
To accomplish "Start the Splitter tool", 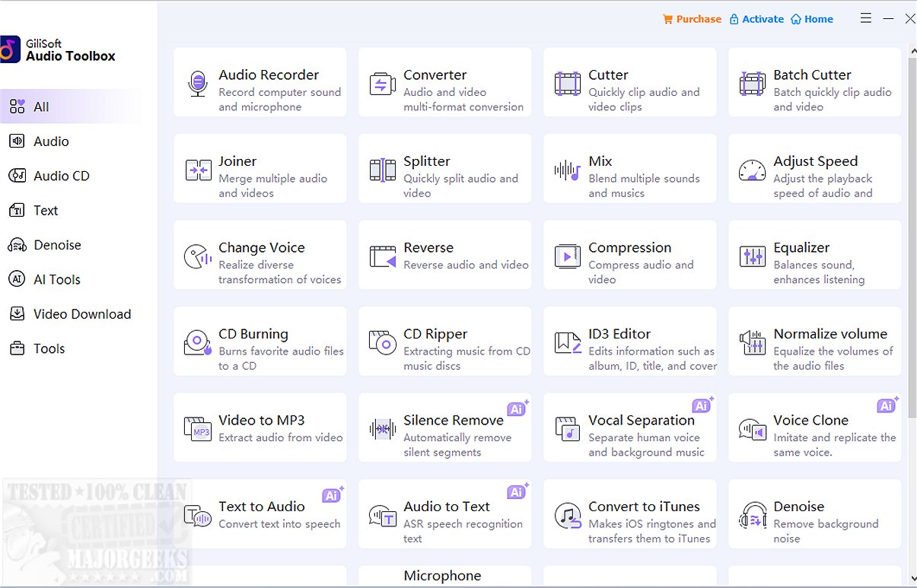I will [444, 168].
